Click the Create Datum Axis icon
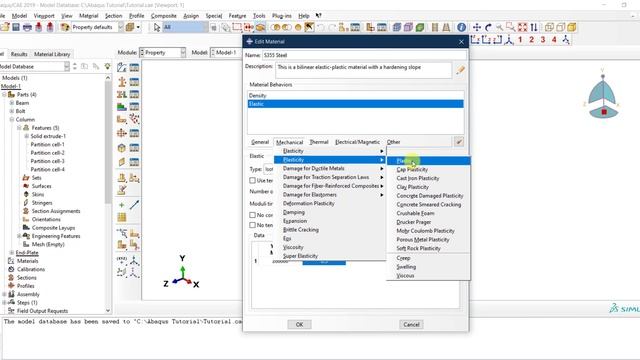The height and width of the screenshot is (360, 640). click(134, 205)
